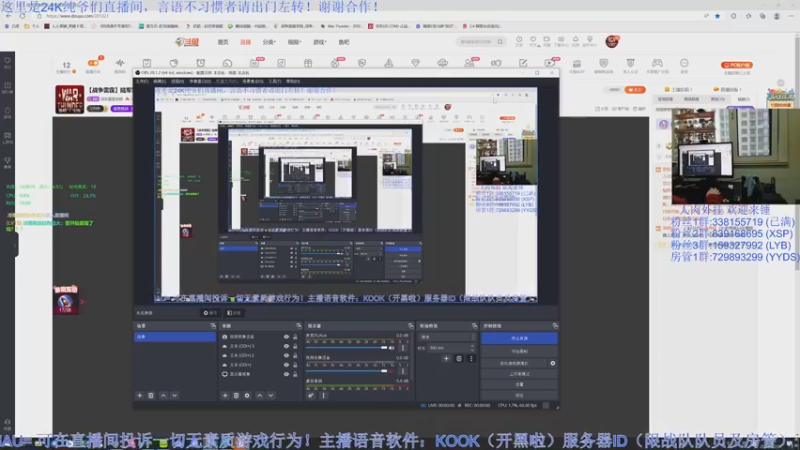Open virtual camera settings gear icon
The image size is (800, 450).
click(553, 363)
